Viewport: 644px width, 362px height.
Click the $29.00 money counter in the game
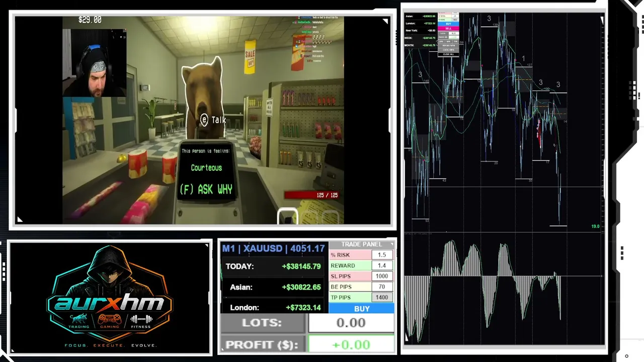[x=90, y=20]
